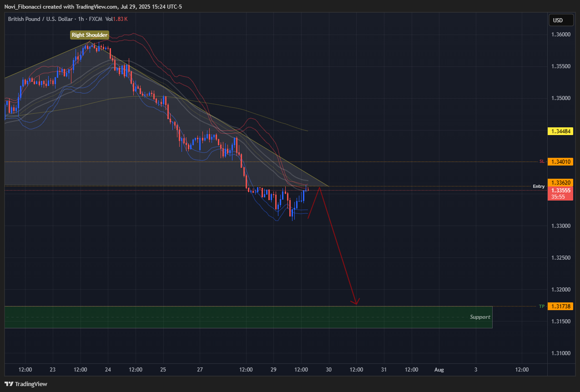Click the Support zone text
The width and height of the screenshot is (580, 392).
(x=480, y=317)
